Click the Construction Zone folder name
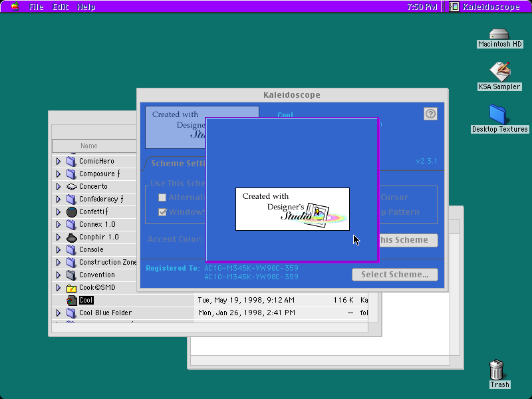This screenshot has width=532, height=399. pyautogui.click(x=108, y=262)
